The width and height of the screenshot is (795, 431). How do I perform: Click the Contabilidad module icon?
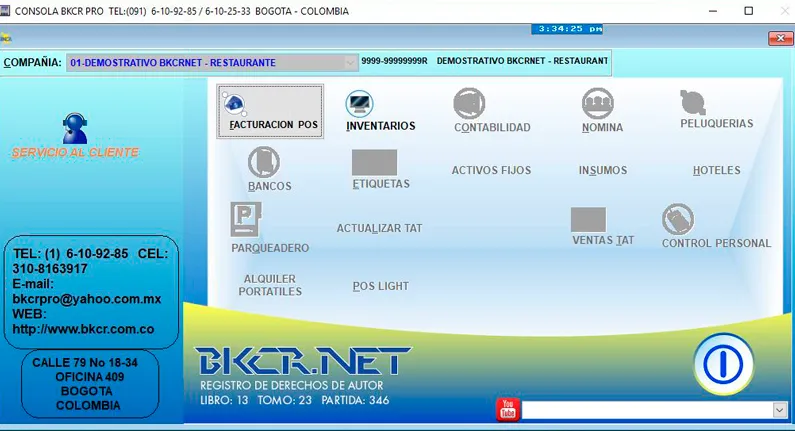tap(469, 103)
